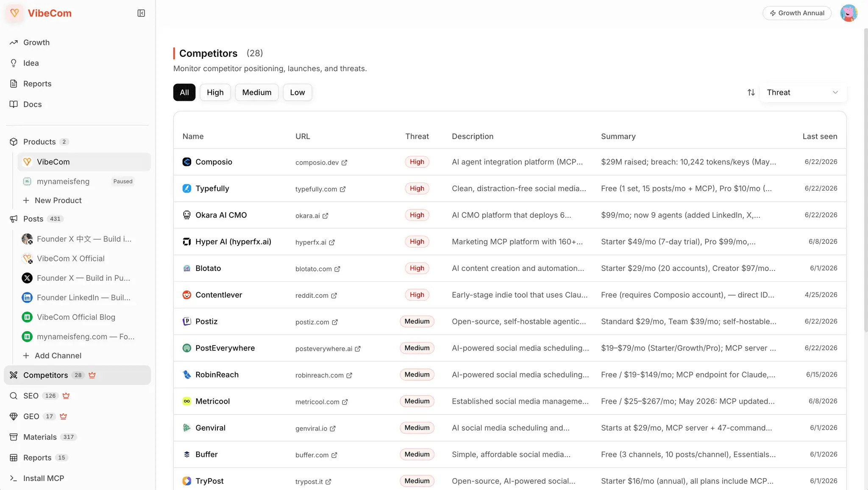Click the crown icon next to SEO

pyautogui.click(x=66, y=396)
